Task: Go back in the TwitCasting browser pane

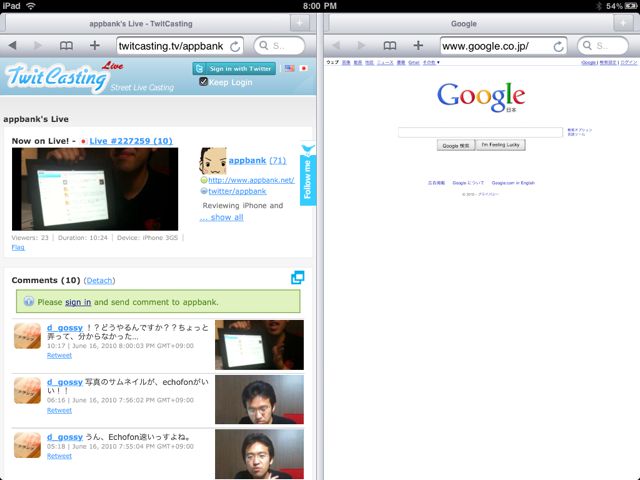Action: click(x=13, y=45)
